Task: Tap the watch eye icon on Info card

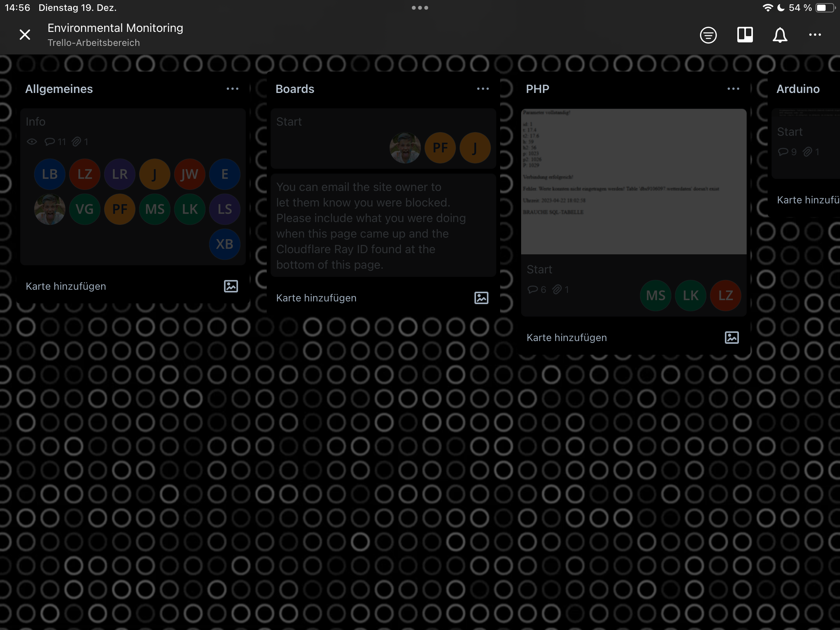Action: [x=32, y=142]
